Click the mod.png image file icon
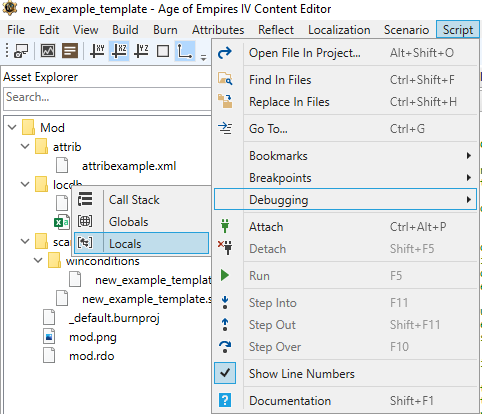 [x=49, y=337]
